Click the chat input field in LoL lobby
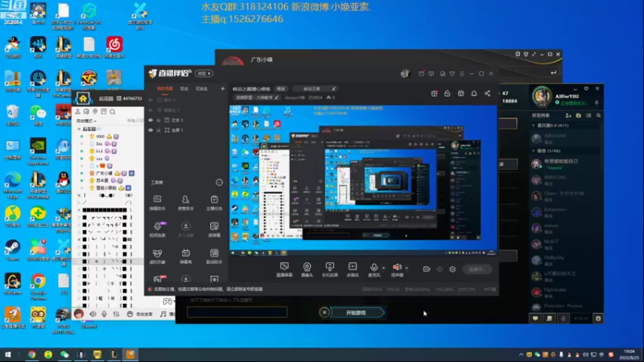The height and width of the screenshot is (362, 644). [237, 312]
